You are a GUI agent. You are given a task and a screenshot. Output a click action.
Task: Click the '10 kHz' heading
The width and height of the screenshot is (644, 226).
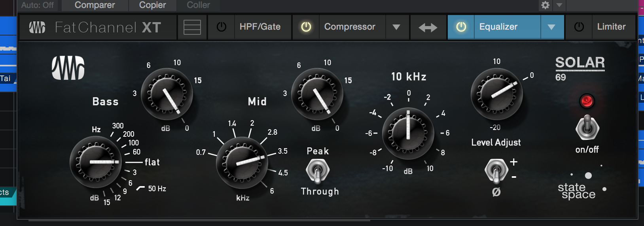pyautogui.click(x=409, y=77)
